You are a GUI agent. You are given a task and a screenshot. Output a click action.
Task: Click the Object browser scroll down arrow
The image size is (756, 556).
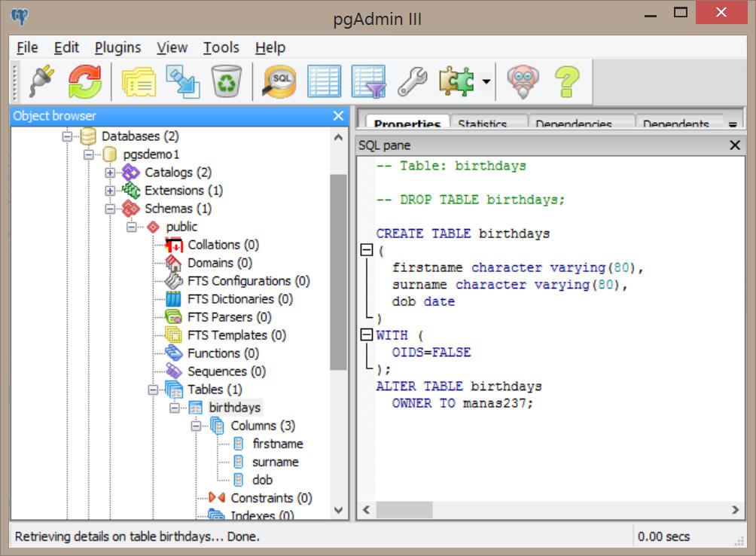338,510
